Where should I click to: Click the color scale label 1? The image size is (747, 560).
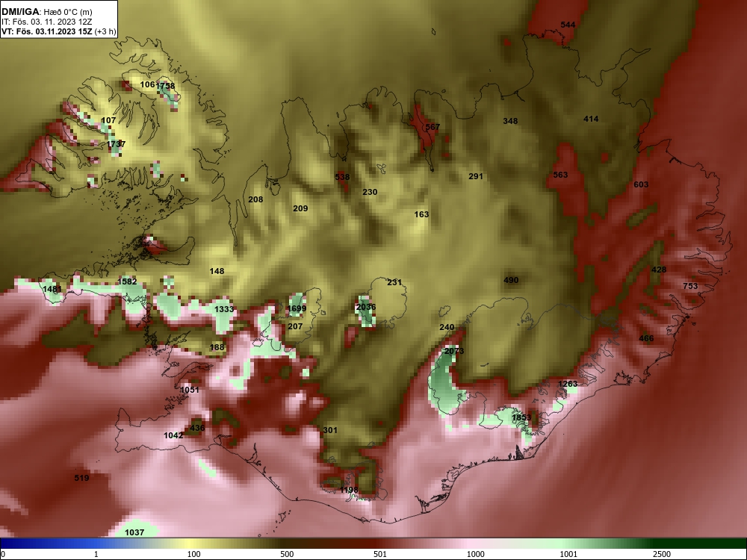[x=96, y=554]
